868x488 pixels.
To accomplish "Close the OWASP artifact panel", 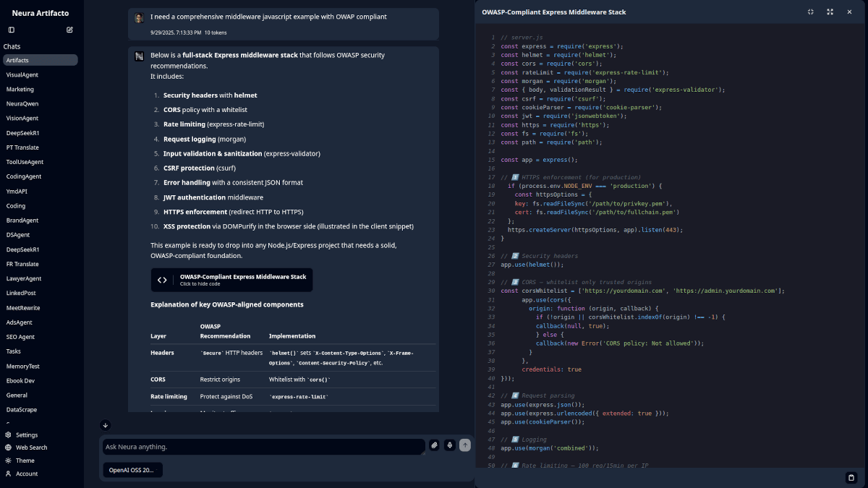I will pyautogui.click(x=849, y=12).
